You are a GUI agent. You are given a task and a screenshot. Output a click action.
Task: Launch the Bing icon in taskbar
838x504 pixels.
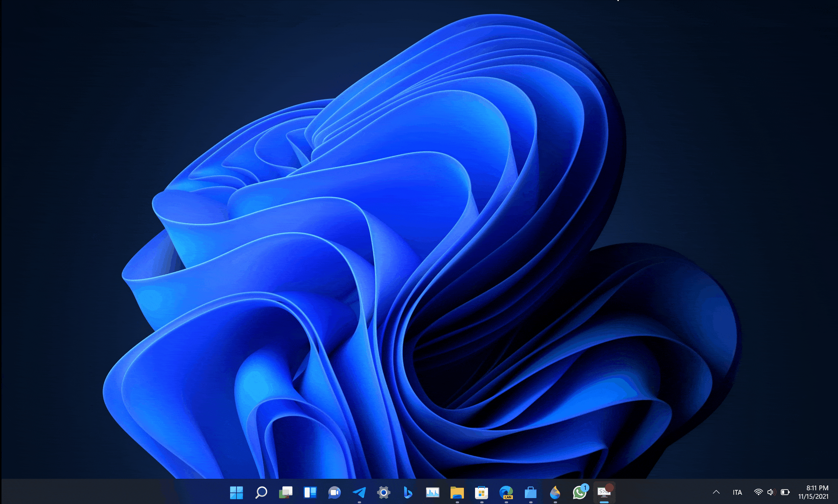(408, 493)
